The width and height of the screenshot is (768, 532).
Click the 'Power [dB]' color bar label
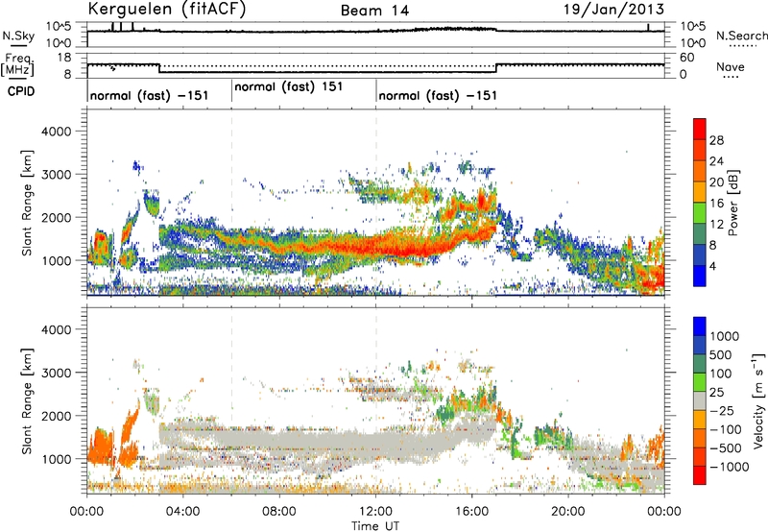pos(732,203)
